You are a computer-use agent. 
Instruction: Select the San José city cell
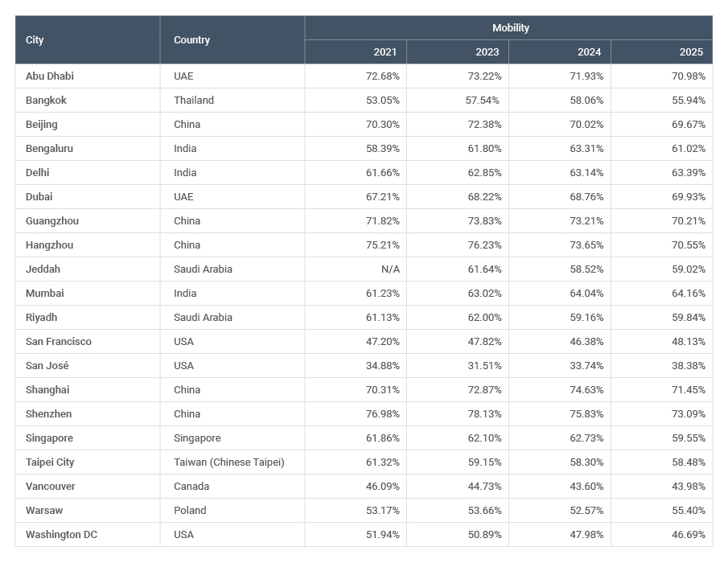tap(47, 366)
